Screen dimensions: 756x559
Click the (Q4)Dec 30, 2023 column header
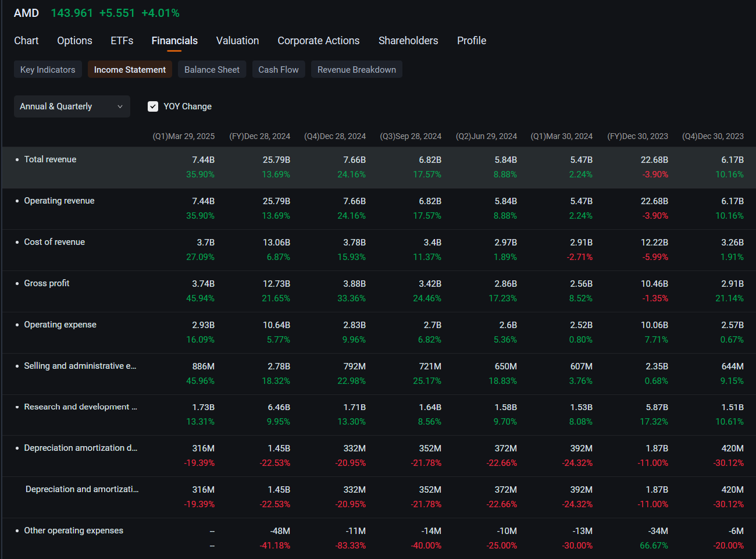(x=713, y=136)
